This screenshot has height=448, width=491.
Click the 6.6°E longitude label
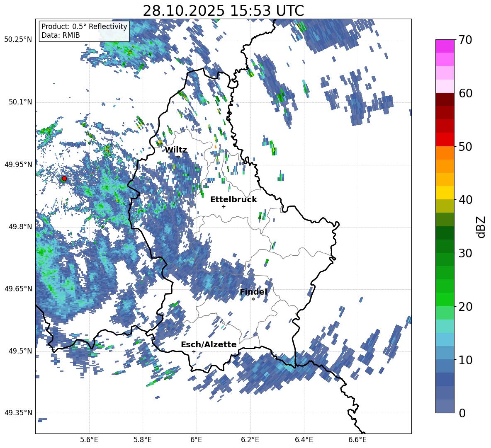coord(357,440)
